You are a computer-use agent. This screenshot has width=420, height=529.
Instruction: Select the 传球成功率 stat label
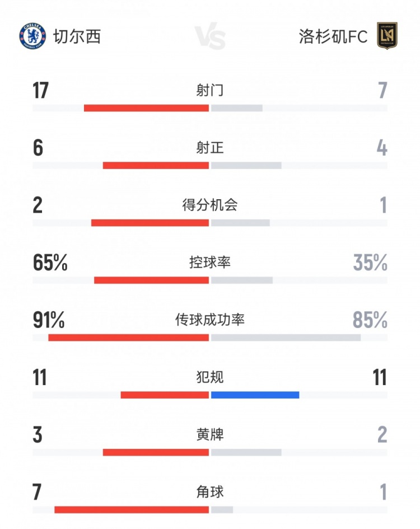coord(210,320)
